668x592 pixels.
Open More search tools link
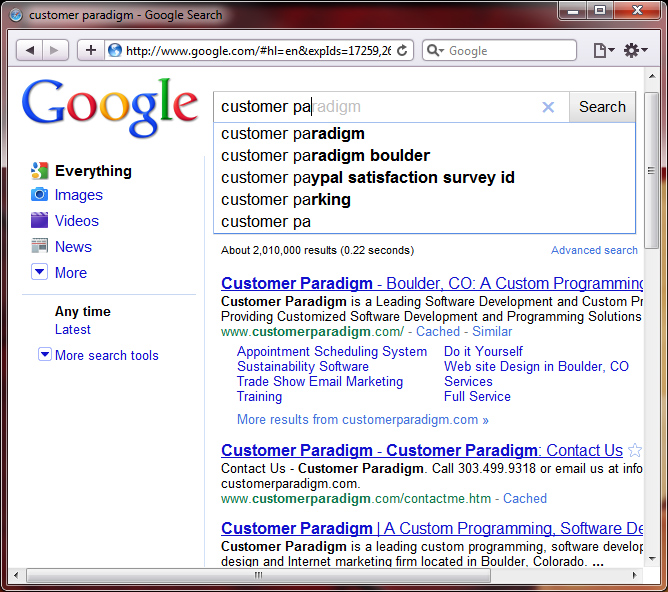107,356
